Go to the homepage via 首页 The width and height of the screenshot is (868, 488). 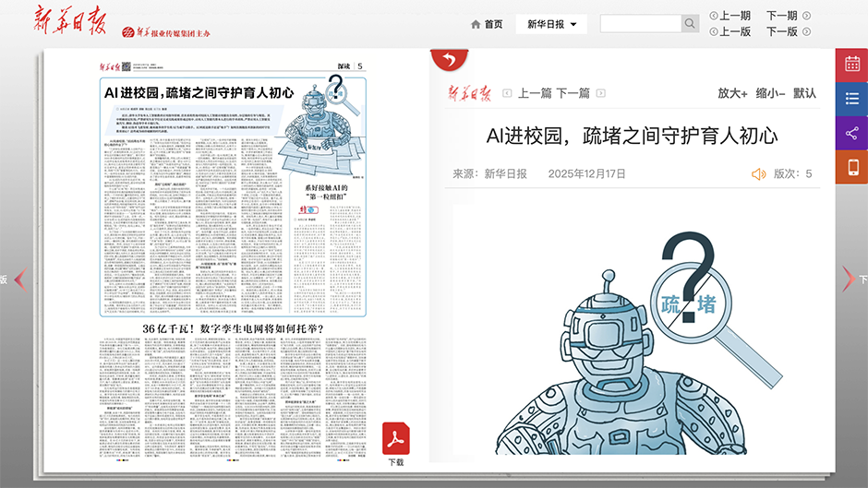click(487, 24)
